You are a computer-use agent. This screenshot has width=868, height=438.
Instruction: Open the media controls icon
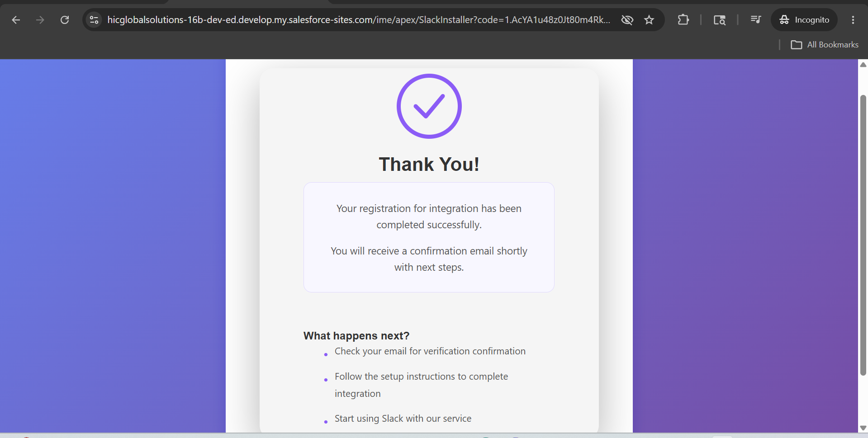[x=755, y=20]
